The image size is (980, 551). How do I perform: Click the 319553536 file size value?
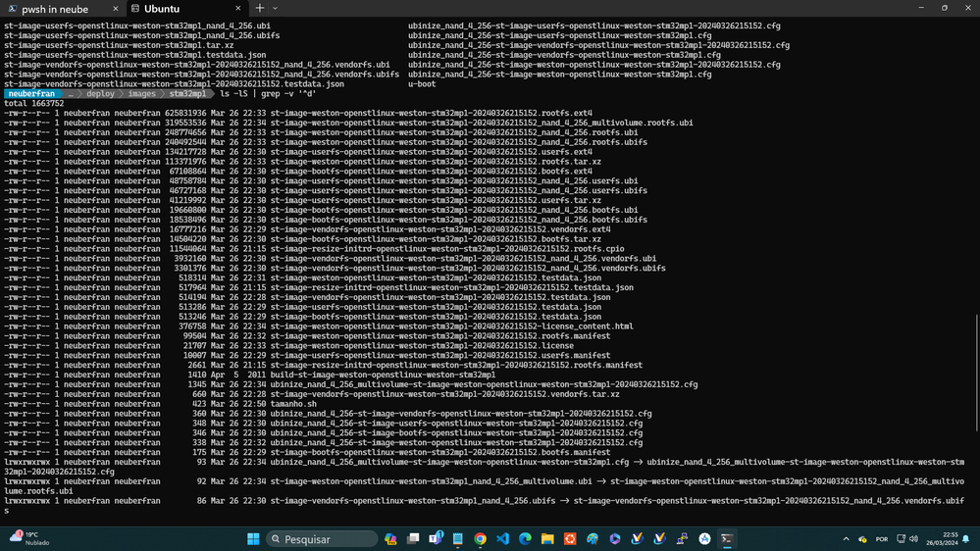(x=185, y=124)
